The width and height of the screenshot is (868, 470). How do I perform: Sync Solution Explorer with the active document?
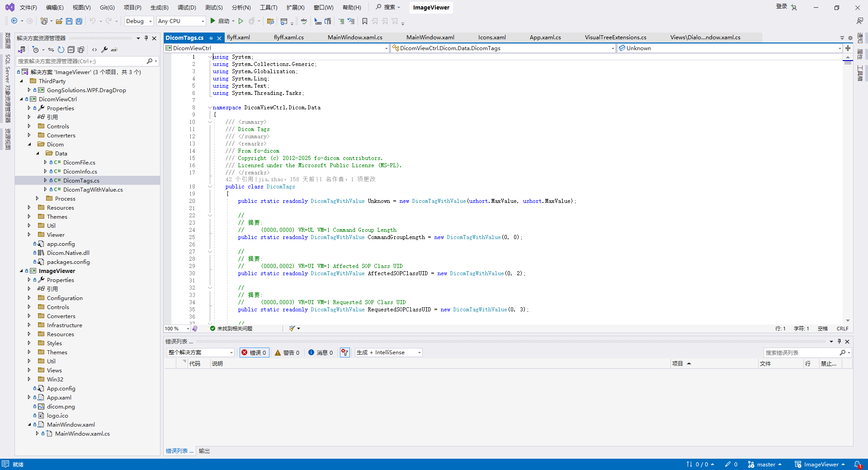pos(51,50)
